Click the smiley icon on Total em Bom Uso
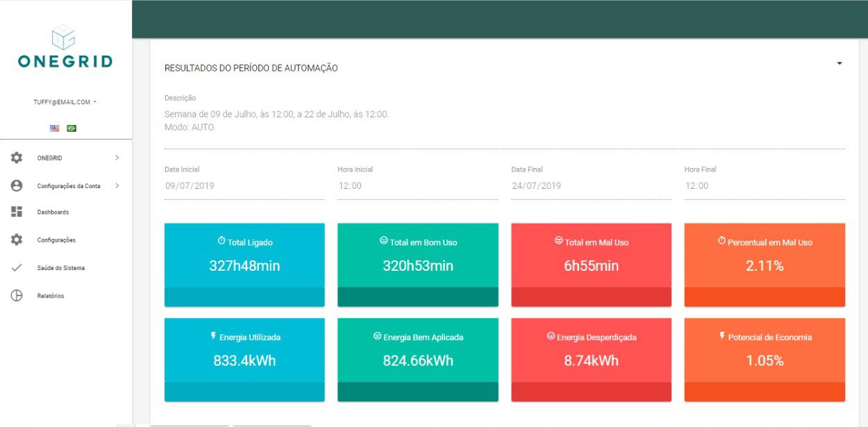The width and height of the screenshot is (868, 427). click(x=383, y=240)
